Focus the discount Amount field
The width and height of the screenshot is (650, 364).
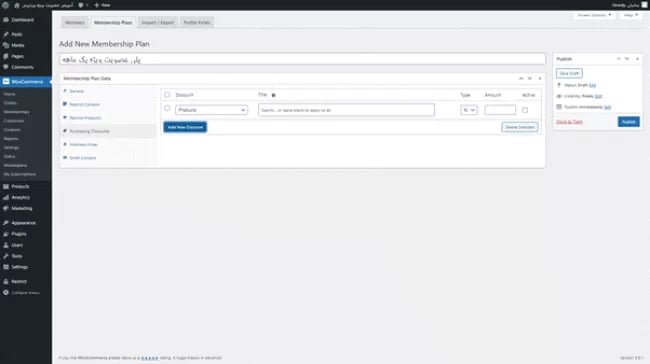[x=500, y=110]
